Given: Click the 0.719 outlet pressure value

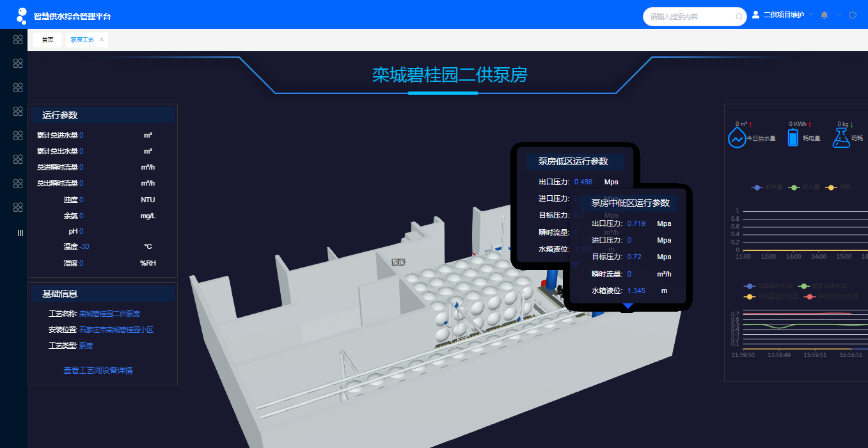Looking at the screenshot, I should (636, 223).
